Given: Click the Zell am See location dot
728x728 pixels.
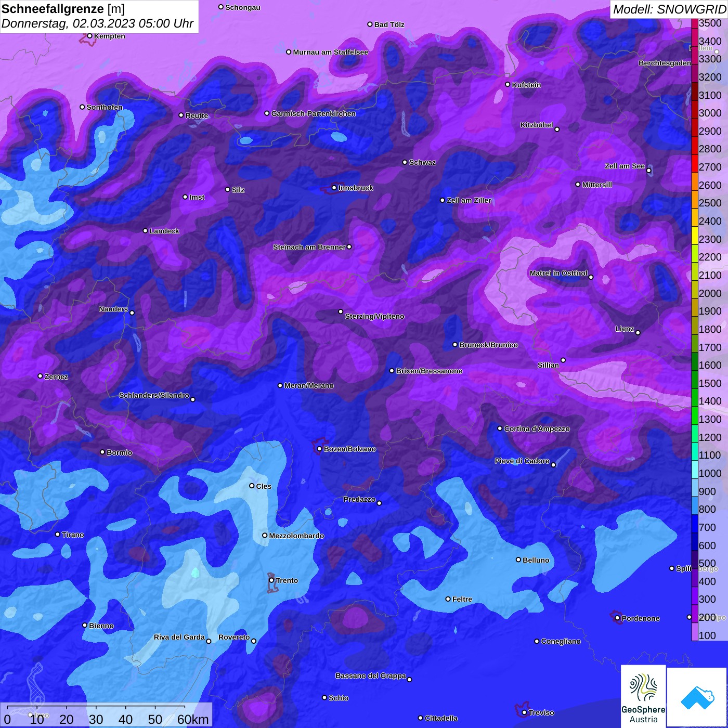Looking at the screenshot, I should (648, 171).
